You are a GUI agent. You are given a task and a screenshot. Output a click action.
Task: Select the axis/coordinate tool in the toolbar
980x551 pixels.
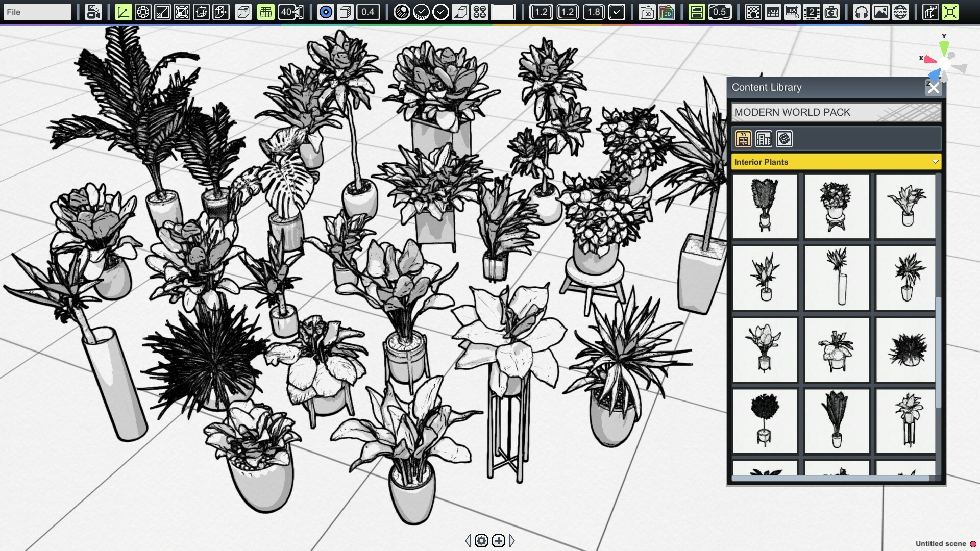pos(123,12)
